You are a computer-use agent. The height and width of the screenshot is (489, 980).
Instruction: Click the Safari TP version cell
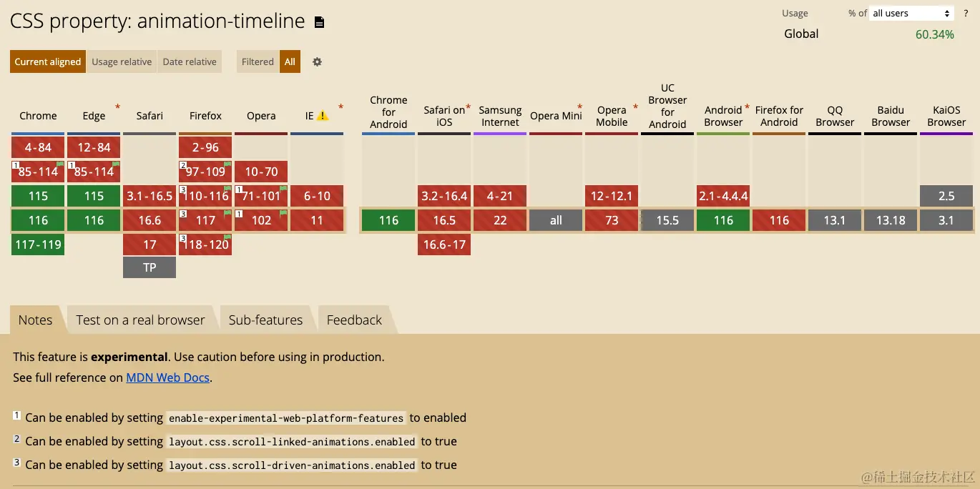click(150, 267)
